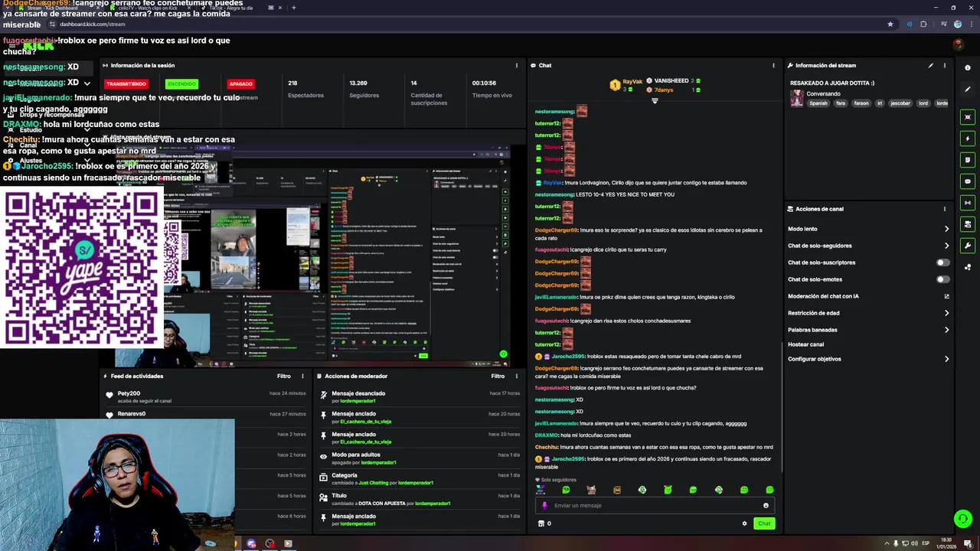Open external link icon for Moderación del chat con IA

point(946,296)
